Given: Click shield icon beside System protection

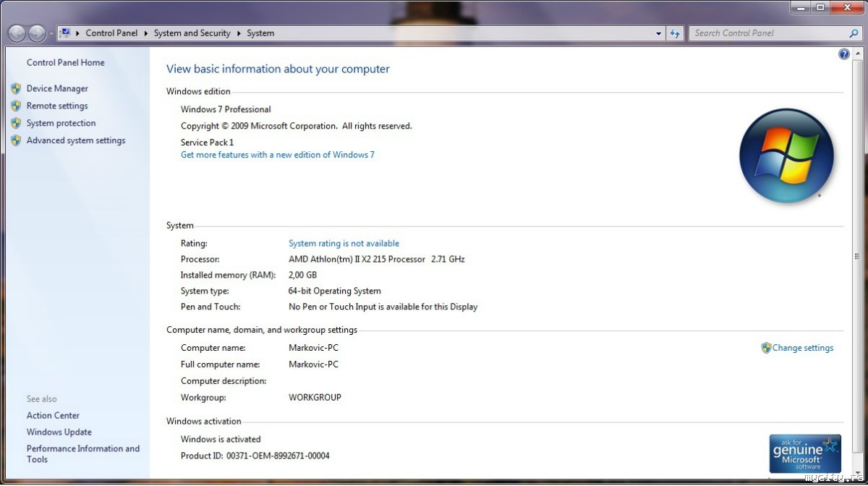Looking at the screenshot, I should (16, 123).
